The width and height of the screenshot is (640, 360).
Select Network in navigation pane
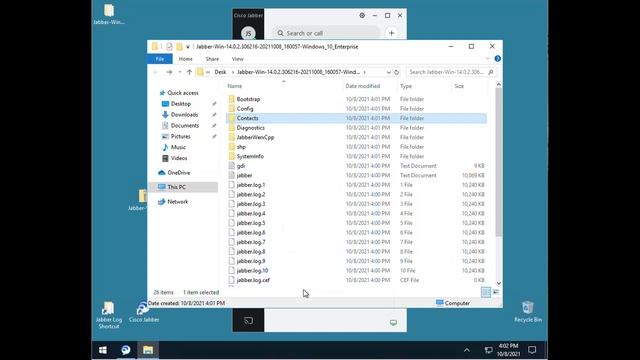coord(178,202)
